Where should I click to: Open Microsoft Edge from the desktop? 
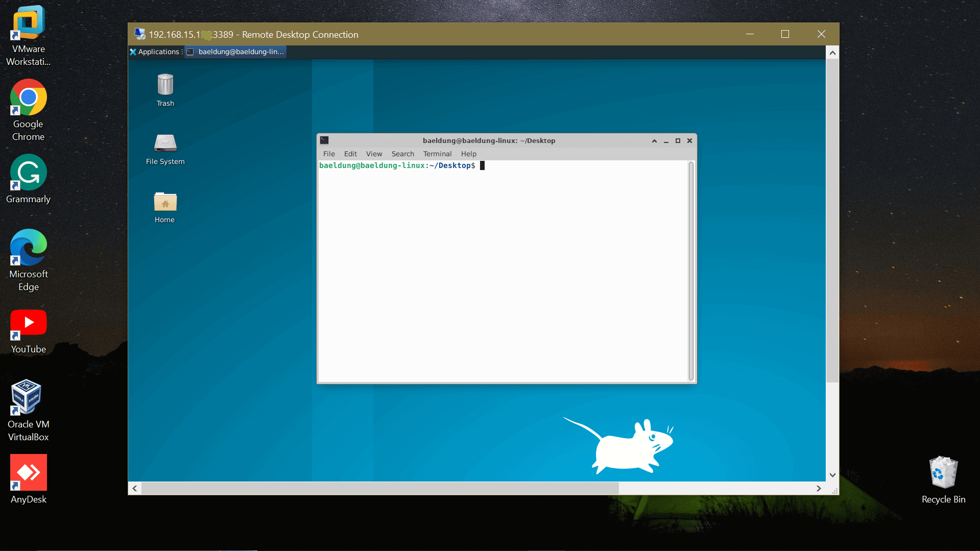pyautogui.click(x=28, y=248)
